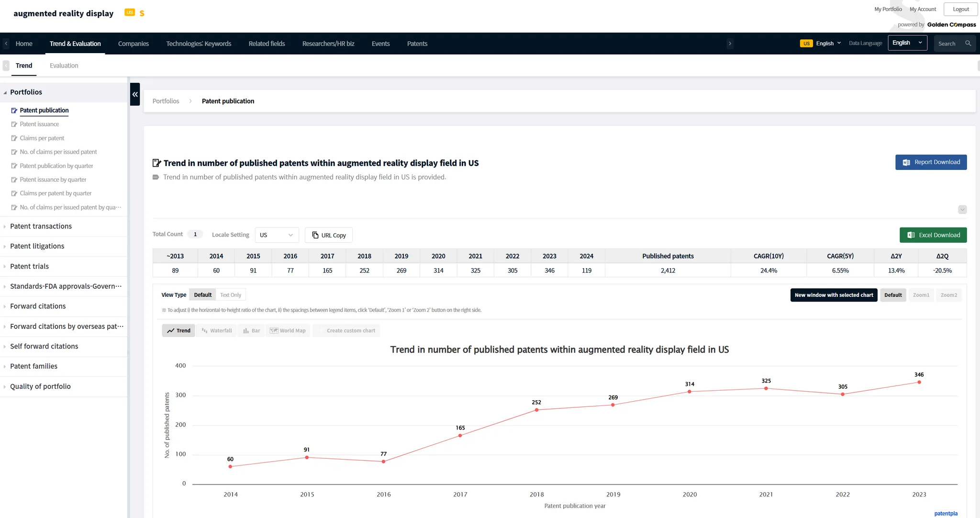Open the Companies menu tab
This screenshot has height=518, width=980.
[133, 44]
